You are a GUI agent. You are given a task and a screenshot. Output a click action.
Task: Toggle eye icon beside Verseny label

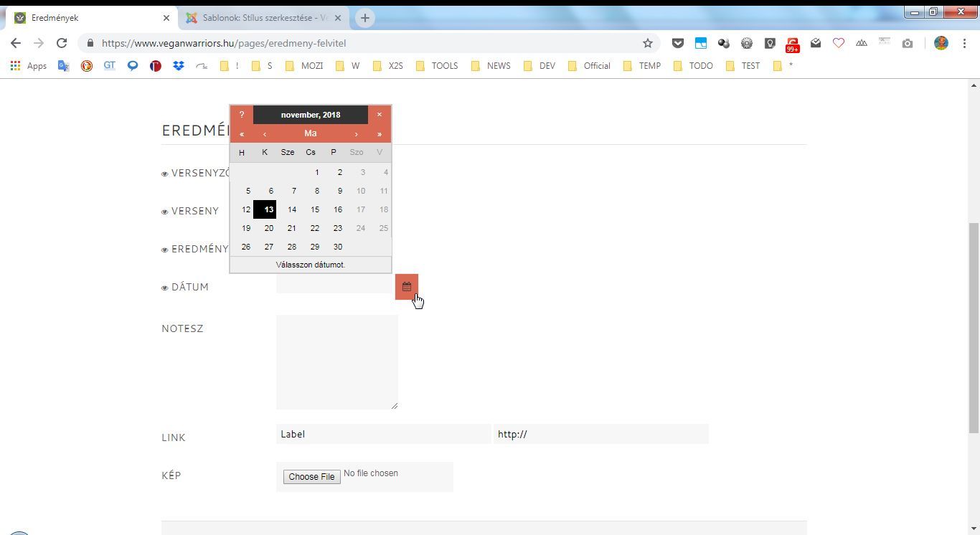click(x=165, y=212)
